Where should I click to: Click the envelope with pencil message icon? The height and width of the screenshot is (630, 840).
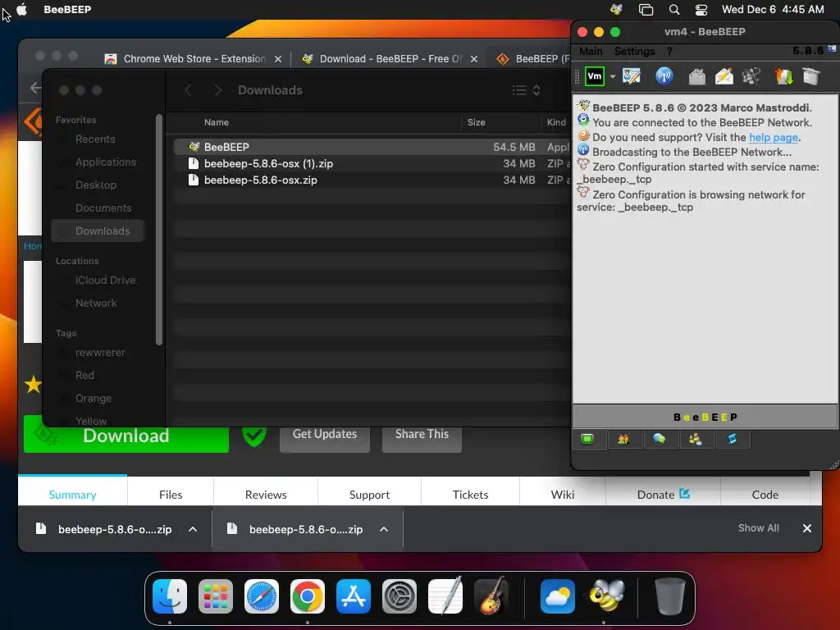pos(724,76)
